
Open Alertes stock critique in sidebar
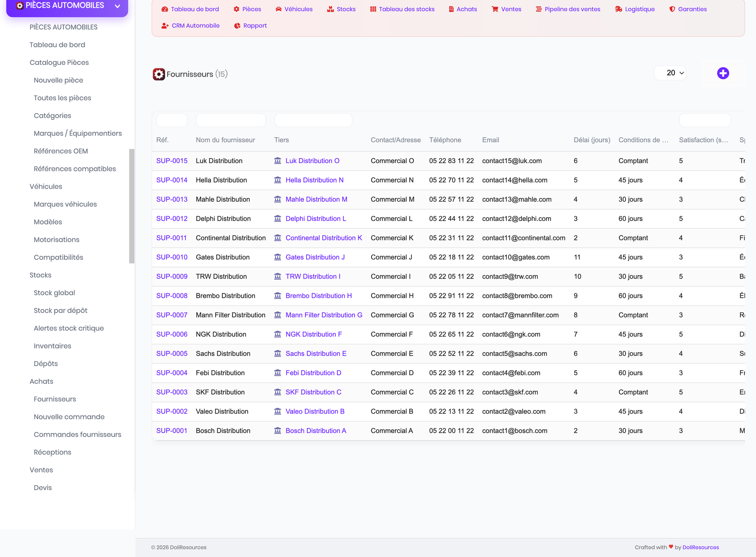69,328
